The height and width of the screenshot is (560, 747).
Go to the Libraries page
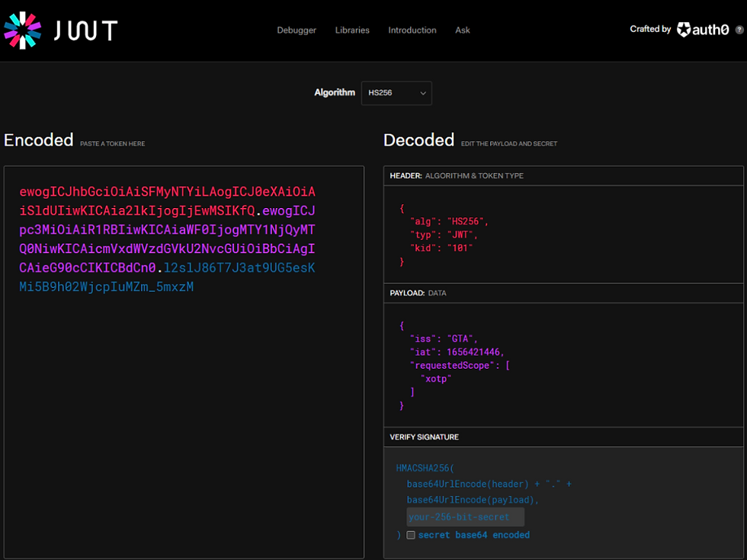click(x=352, y=30)
